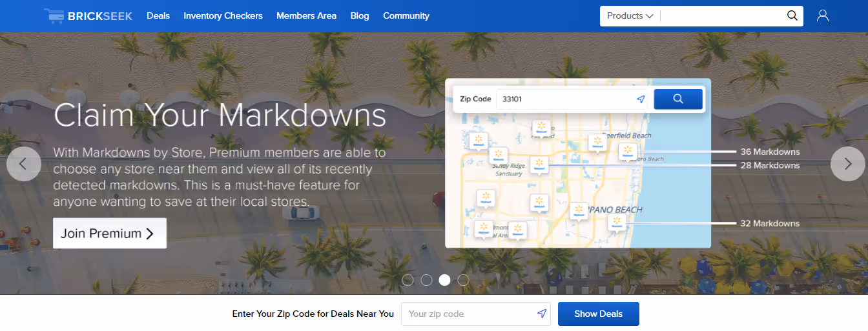Select the first carousel indicator dot
Screen dimensions: 868x331
click(408, 280)
